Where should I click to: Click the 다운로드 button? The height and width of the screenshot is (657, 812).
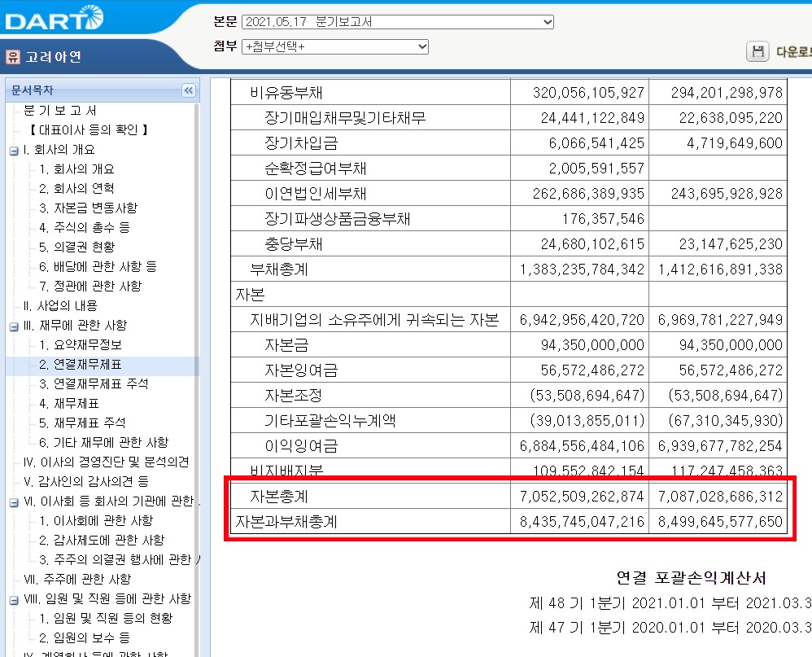coord(795,51)
